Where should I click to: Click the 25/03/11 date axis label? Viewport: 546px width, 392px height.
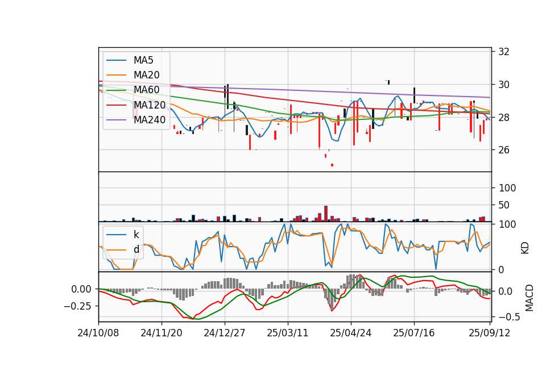coord(288,333)
